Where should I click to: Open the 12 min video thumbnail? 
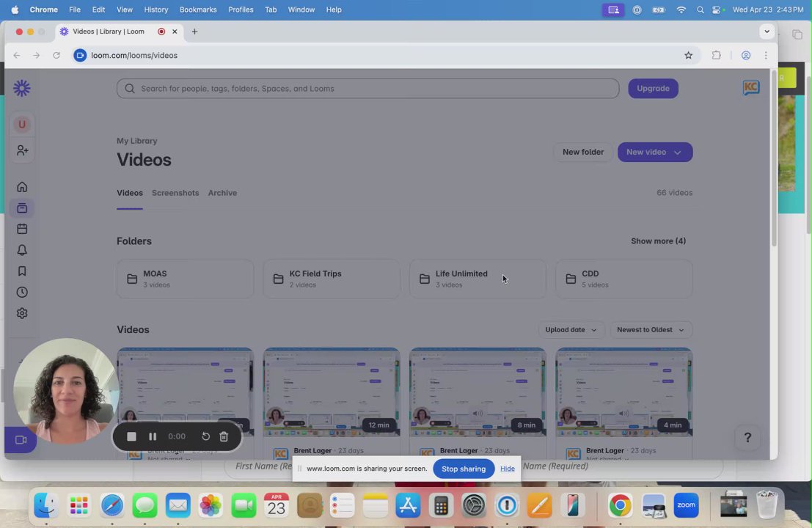332,392
